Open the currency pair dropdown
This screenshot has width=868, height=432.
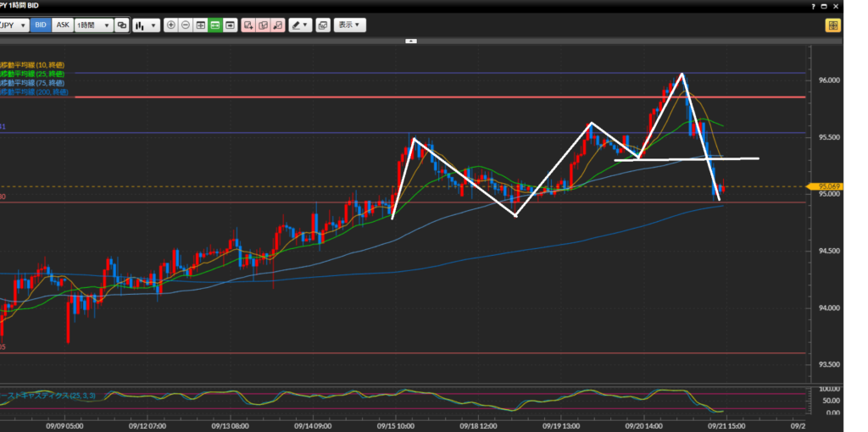pyautogui.click(x=14, y=25)
